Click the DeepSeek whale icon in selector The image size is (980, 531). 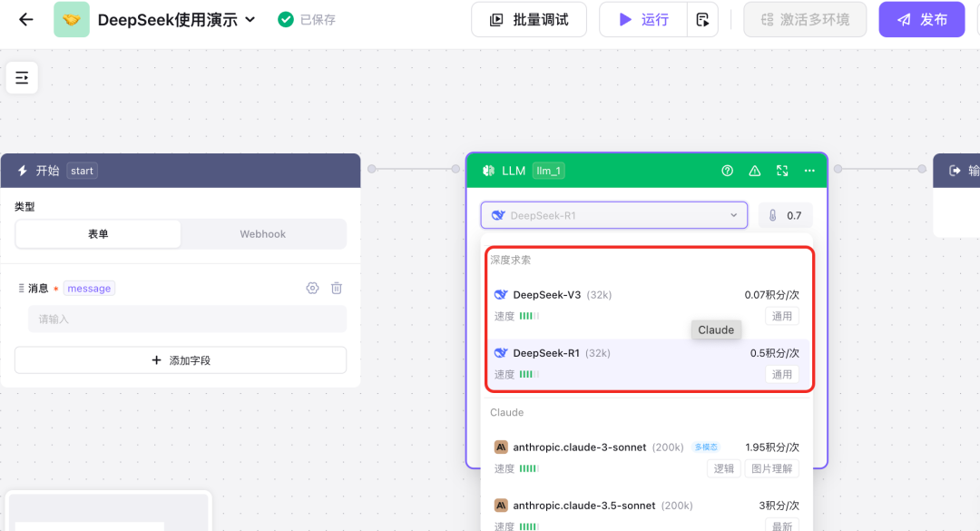coord(498,215)
